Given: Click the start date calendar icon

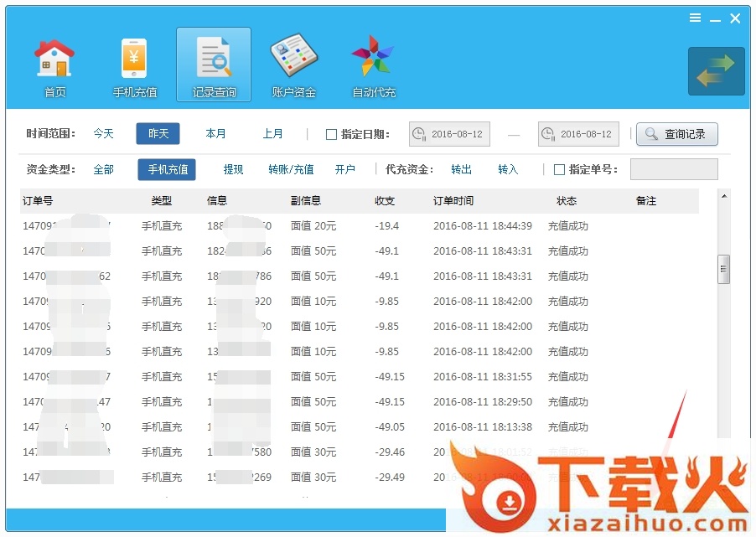Looking at the screenshot, I should (x=419, y=134).
